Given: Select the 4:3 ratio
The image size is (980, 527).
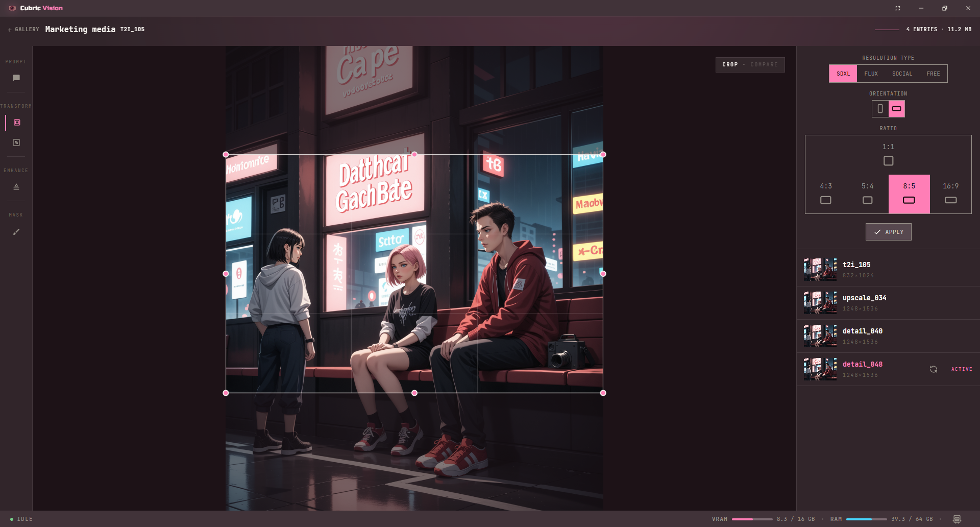Looking at the screenshot, I should point(826,194).
